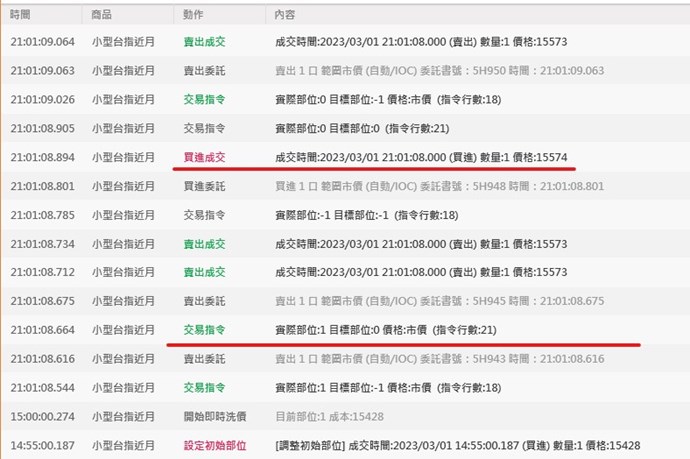
Task: Click the red 設定初始部位 action label
Action: click(x=215, y=445)
